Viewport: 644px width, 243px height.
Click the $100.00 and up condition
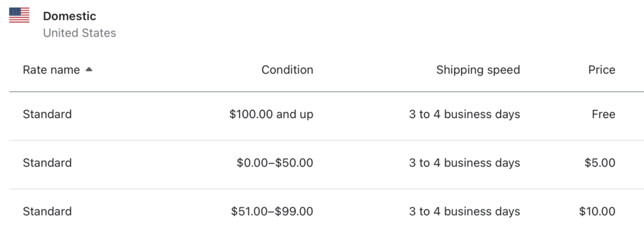(x=271, y=114)
